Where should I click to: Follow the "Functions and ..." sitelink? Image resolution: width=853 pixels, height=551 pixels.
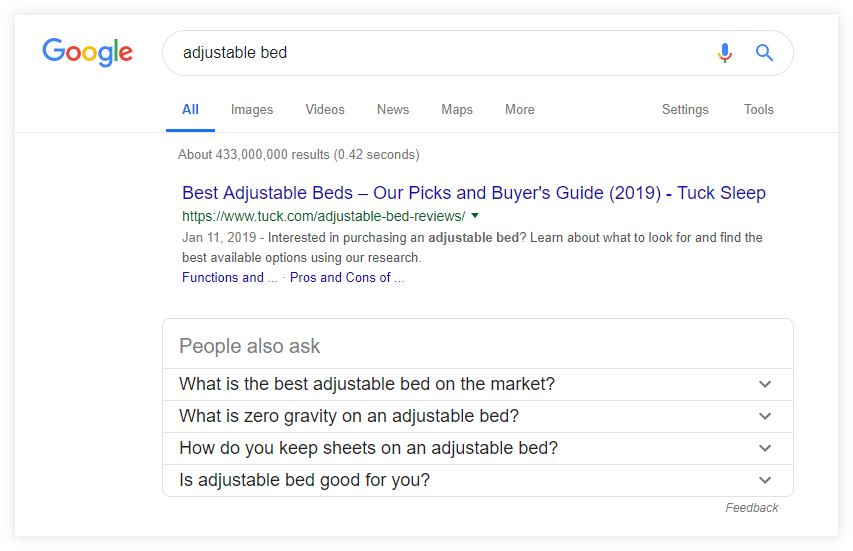(230, 277)
